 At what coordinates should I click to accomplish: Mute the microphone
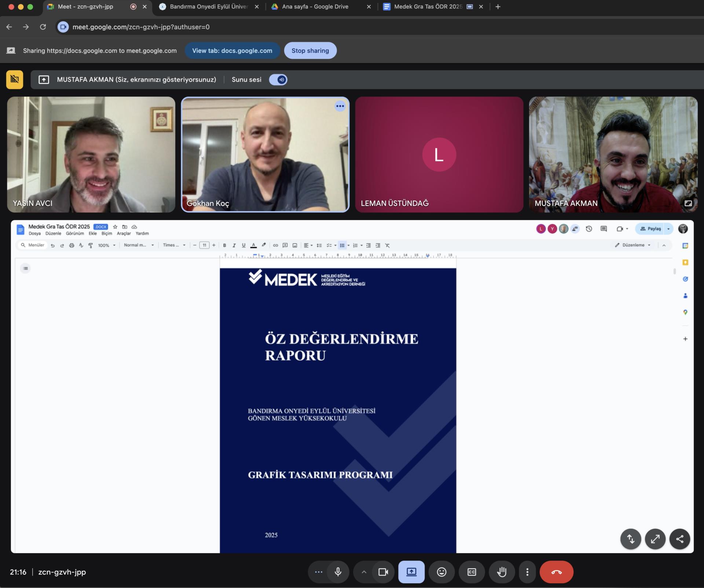pos(338,572)
